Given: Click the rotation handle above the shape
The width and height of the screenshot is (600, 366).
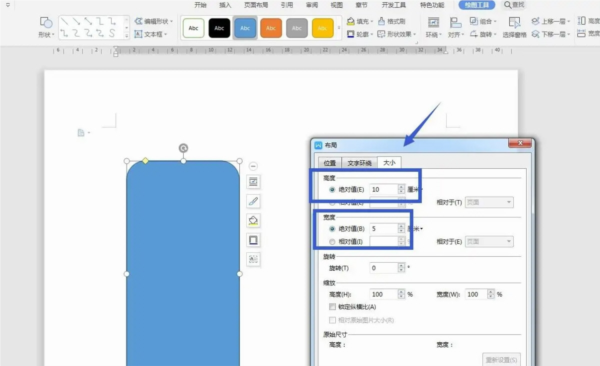Looking at the screenshot, I should [183, 148].
